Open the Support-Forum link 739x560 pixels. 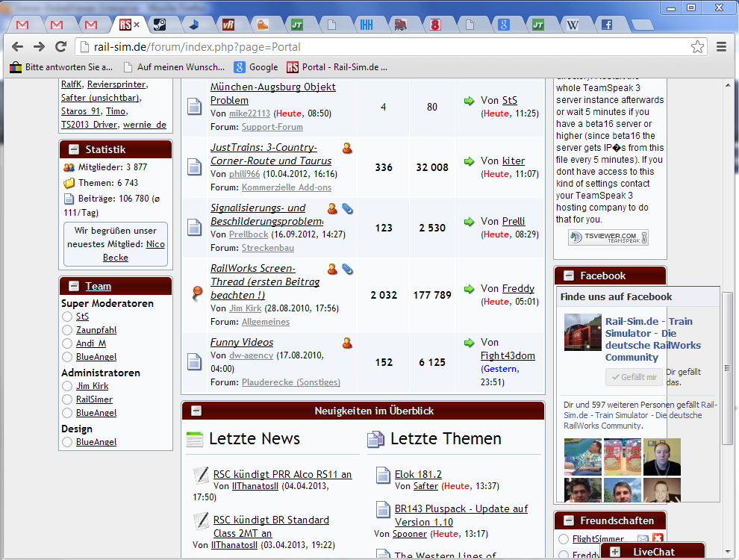[x=272, y=127]
